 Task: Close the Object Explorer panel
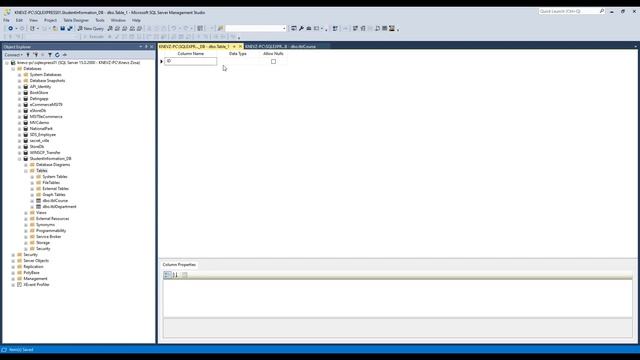[152, 47]
